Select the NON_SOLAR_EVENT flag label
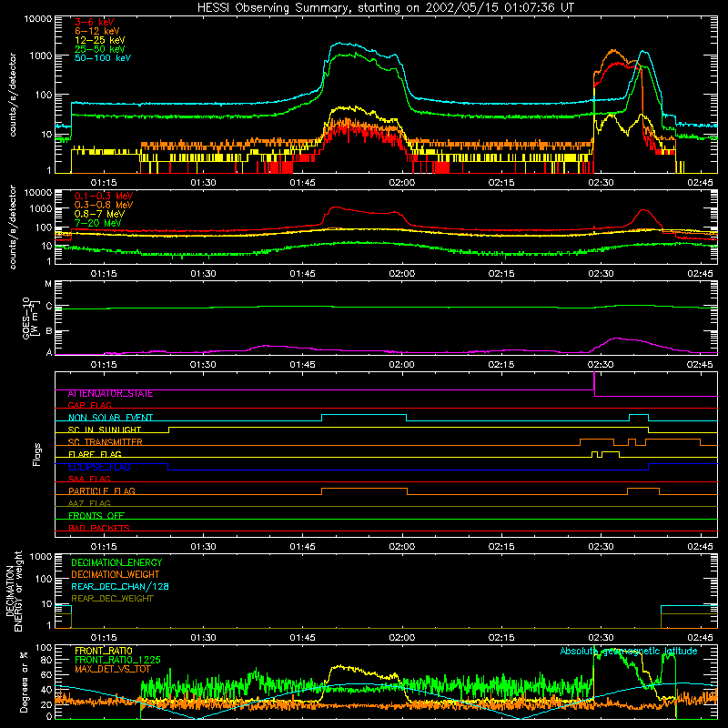The height and width of the screenshot is (728, 728). tap(110, 418)
